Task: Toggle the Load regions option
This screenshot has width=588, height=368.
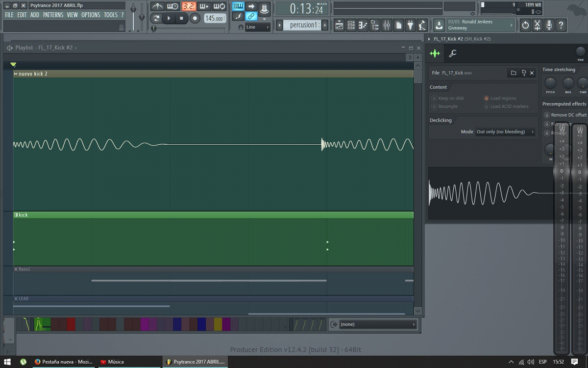Action: click(487, 98)
